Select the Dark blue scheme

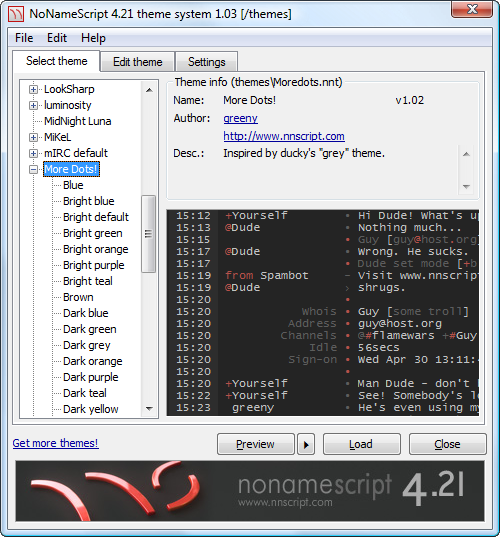tap(86, 313)
